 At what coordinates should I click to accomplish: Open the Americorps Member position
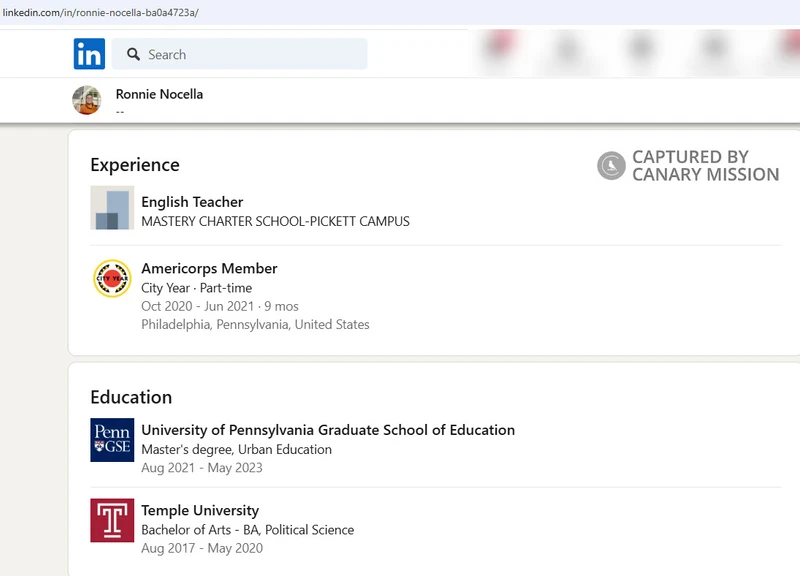(x=209, y=268)
